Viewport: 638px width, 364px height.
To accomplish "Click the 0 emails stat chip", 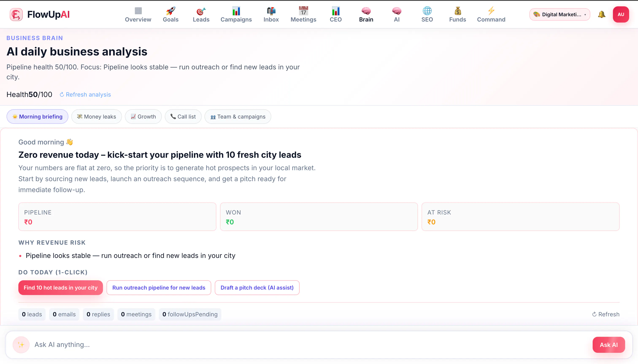I will pos(64,314).
